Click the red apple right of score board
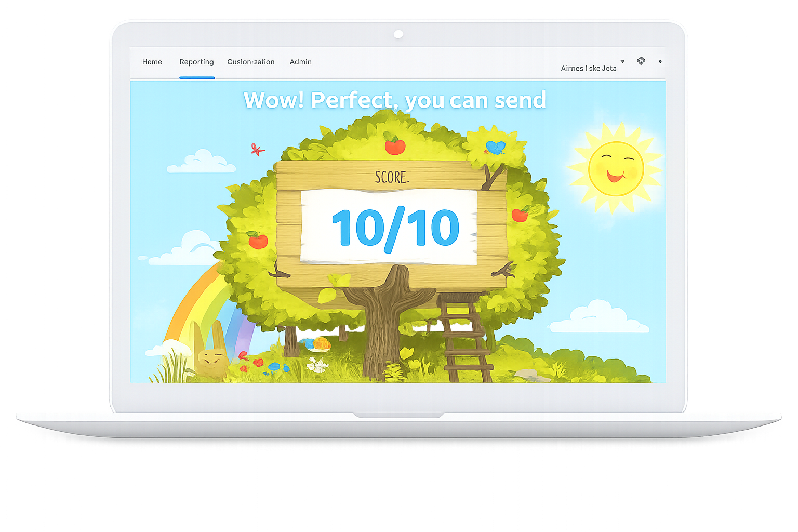This screenshot has width=798, height=532. click(x=520, y=214)
